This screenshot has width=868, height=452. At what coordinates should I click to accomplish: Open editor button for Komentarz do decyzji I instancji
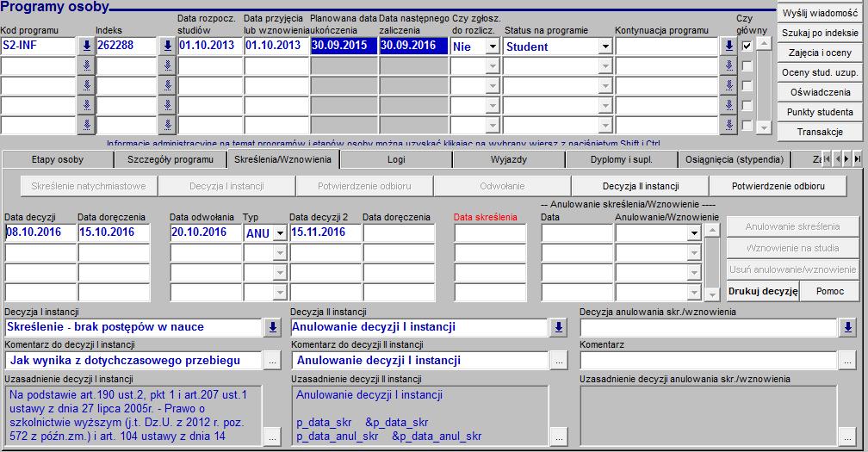272,361
